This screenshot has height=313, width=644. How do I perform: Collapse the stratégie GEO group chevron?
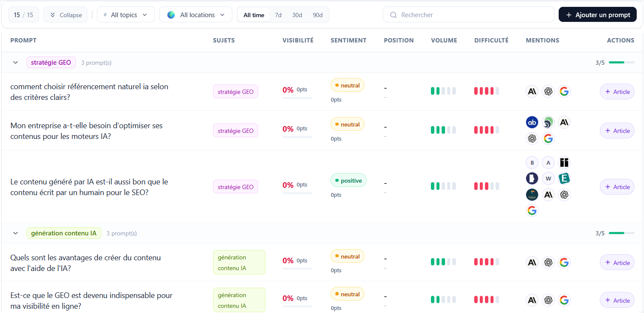click(16, 63)
